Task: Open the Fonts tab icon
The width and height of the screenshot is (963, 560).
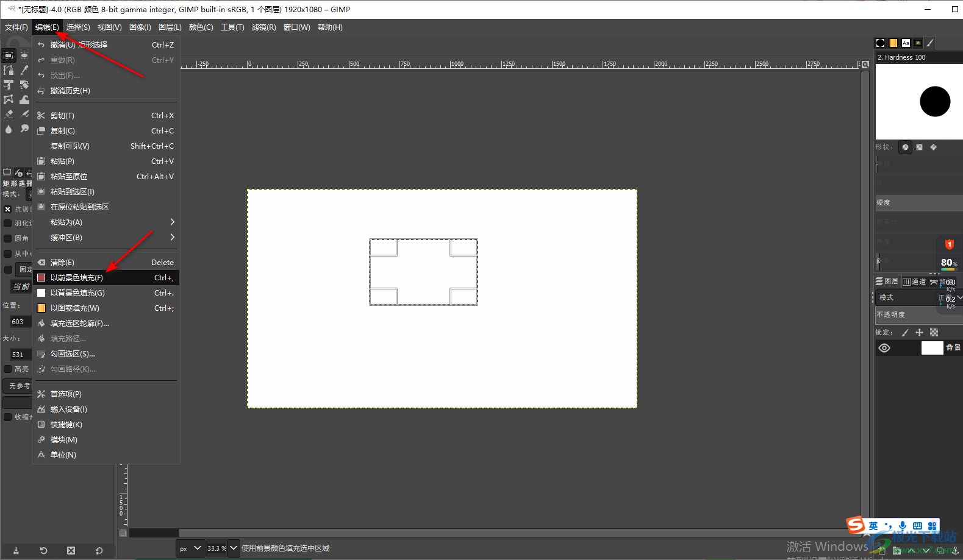Action: click(906, 43)
